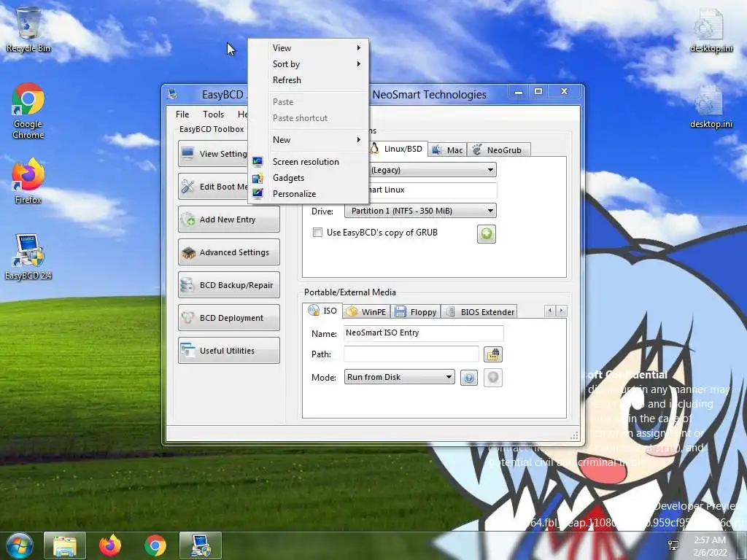The width and height of the screenshot is (747, 560).
Task: Click the ISO Path input field
Action: pyautogui.click(x=411, y=354)
